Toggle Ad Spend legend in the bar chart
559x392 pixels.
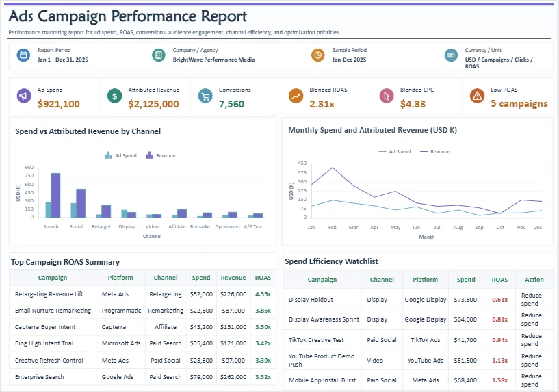121,155
